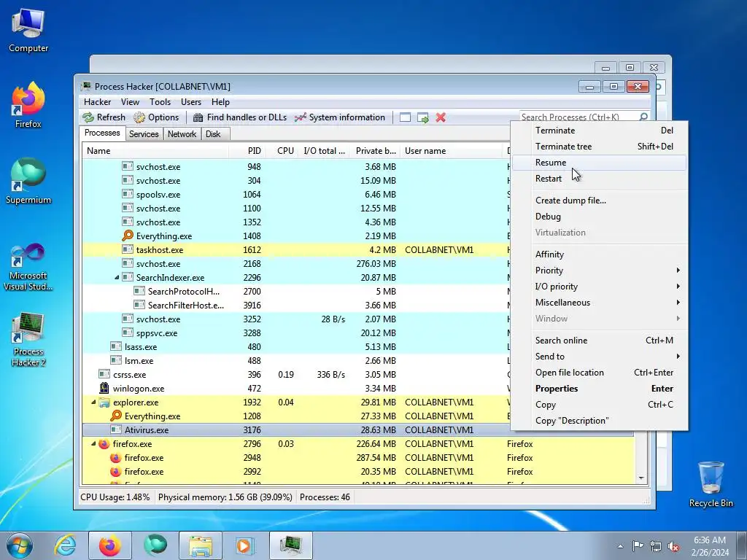This screenshot has height=560, width=747.
Task: Click the explorer.exe folder icon in list
Action: tap(104, 402)
